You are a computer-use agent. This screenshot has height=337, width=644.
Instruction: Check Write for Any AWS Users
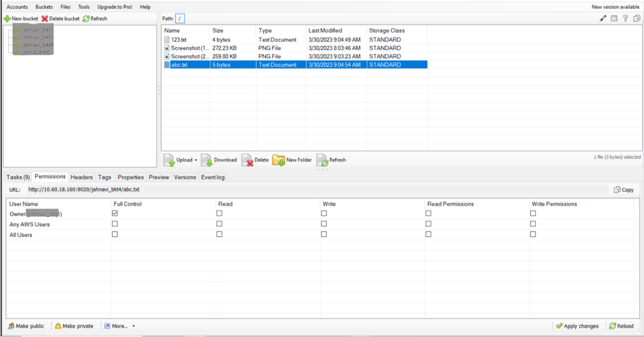[323, 224]
